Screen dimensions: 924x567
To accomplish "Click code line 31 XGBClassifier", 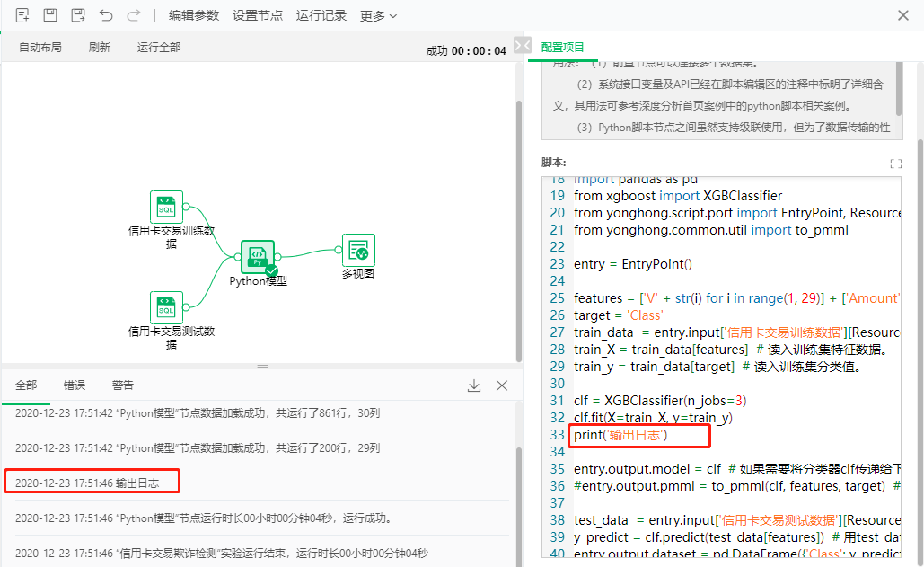I will (x=660, y=401).
